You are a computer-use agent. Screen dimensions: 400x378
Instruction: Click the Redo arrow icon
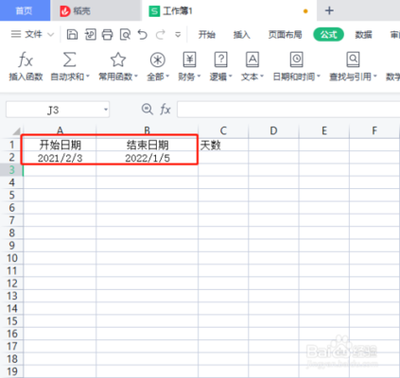(161, 34)
